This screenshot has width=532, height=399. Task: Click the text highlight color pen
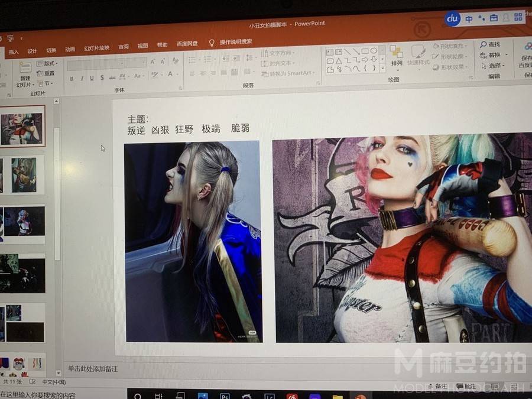pos(155,74)
